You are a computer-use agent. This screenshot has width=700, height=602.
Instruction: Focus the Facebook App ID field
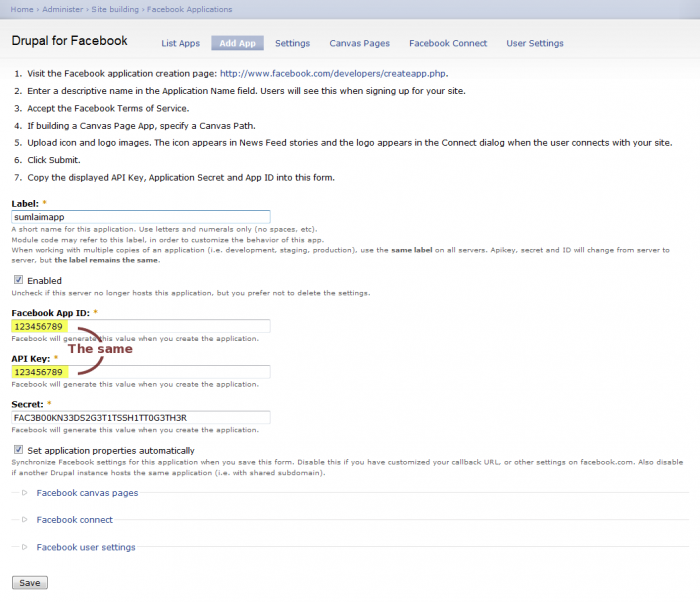pos(141,326)
